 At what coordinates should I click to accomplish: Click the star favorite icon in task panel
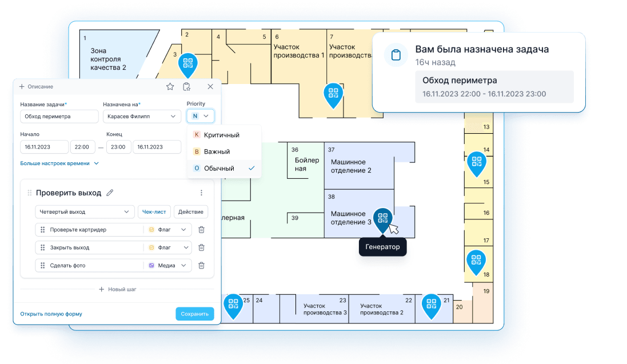click(170, 87)
